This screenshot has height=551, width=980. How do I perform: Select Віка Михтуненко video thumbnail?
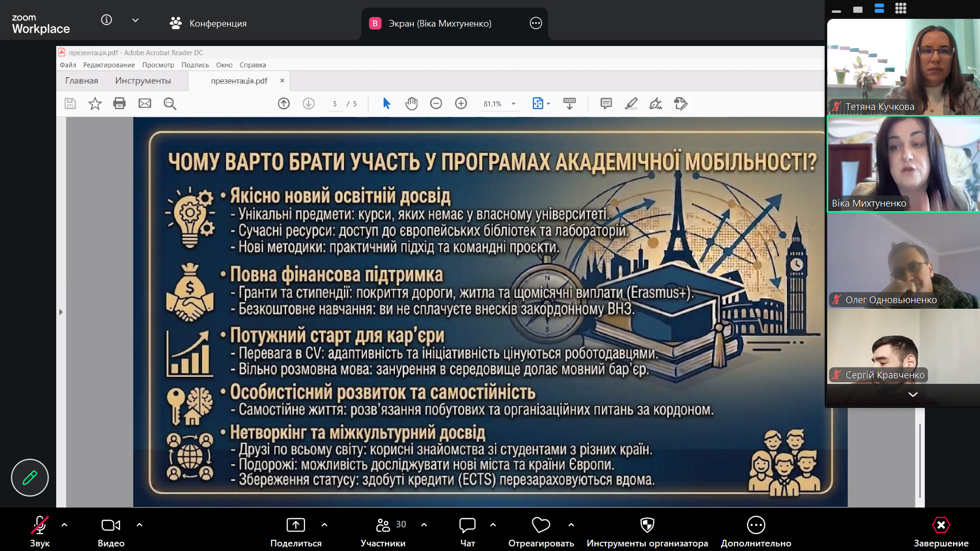(903, 164)
